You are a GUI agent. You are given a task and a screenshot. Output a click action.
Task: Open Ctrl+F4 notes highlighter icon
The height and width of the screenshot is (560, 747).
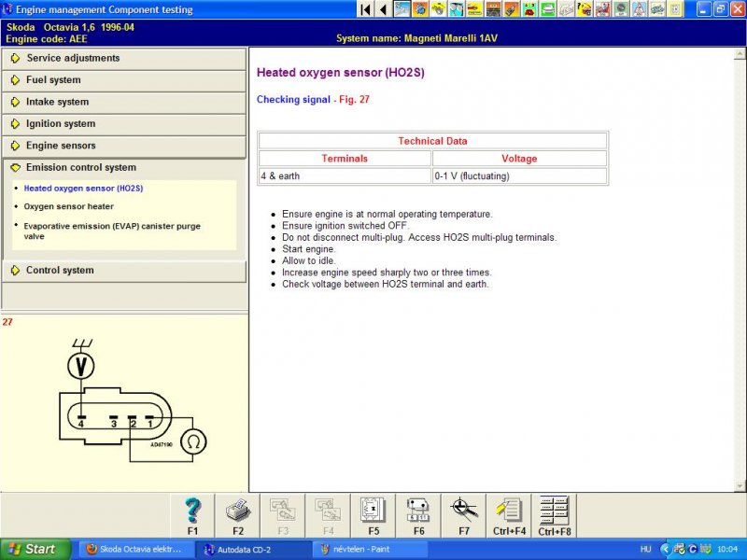point(509,515)
